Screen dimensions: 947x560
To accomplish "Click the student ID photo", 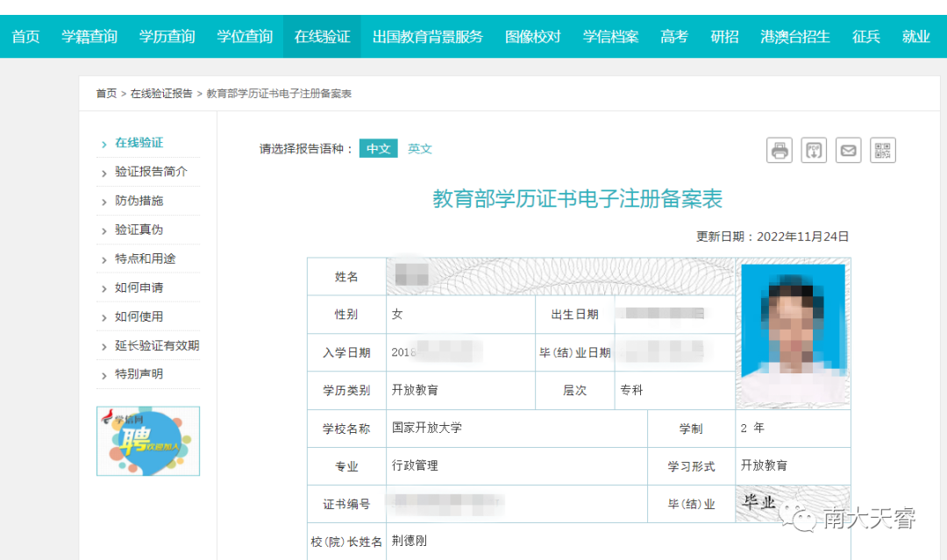I will (x=793, y=334).
